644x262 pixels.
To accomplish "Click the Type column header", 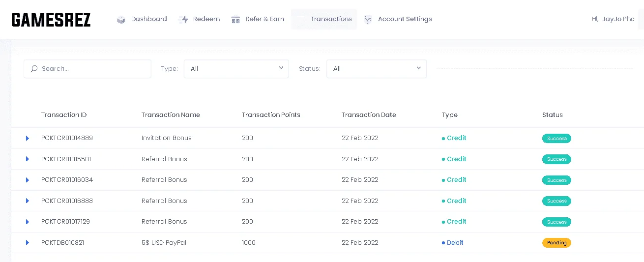I will (x=450, y=115).
